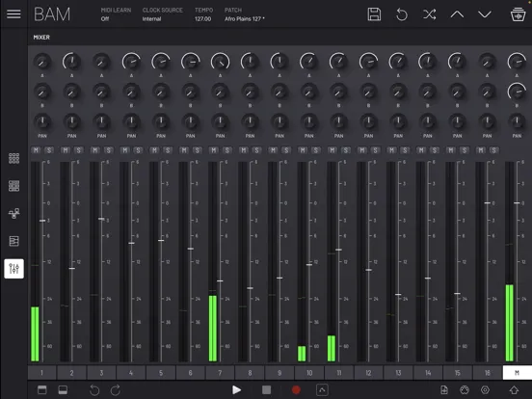This screenshot has height=399, width=532.
Task: Toggle the automation curve button next to record
Action: coord(322,390)
